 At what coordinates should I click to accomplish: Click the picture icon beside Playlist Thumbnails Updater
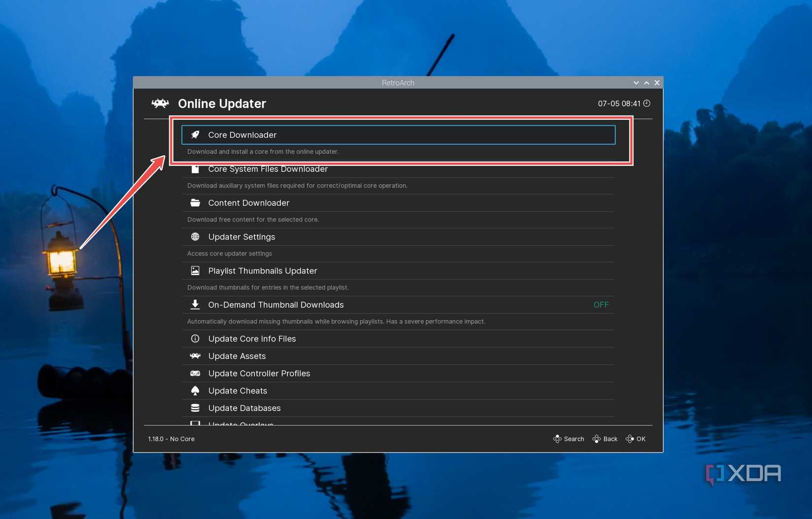195,270
